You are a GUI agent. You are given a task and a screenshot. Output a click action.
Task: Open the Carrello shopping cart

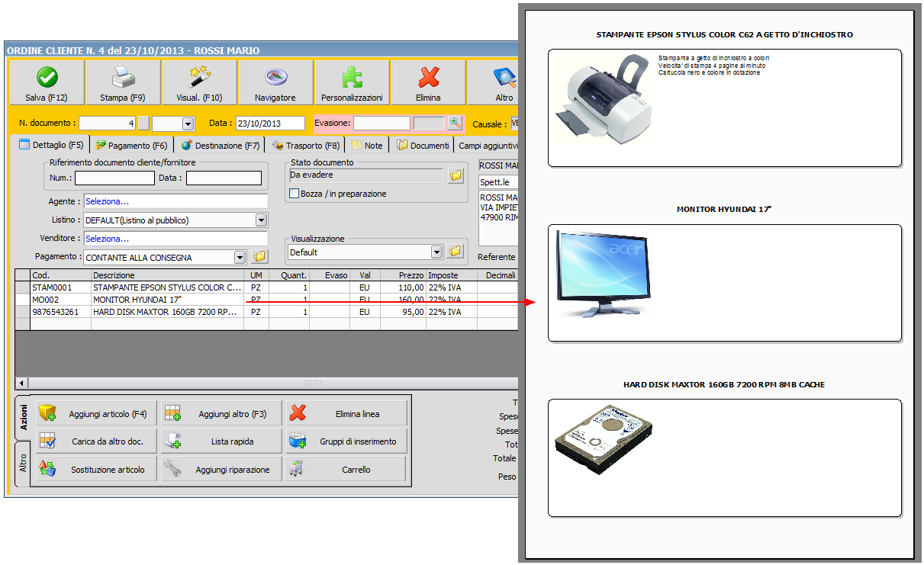point(346,469)
